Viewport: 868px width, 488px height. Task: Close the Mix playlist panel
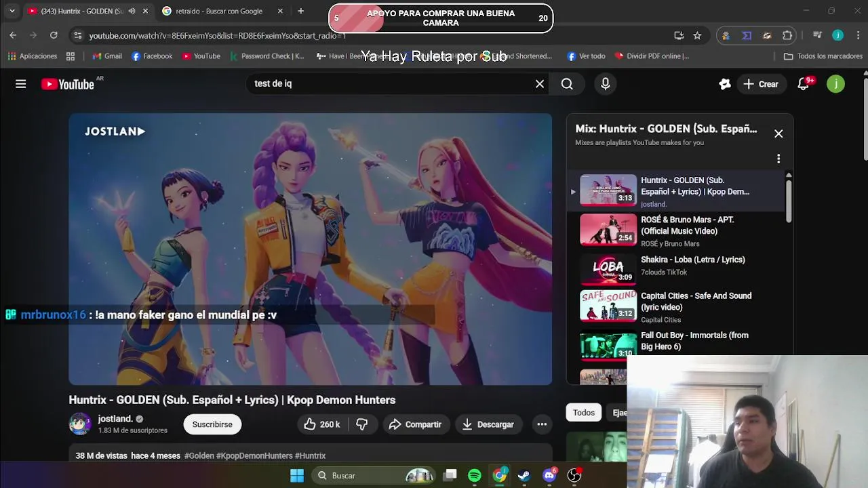778,134
